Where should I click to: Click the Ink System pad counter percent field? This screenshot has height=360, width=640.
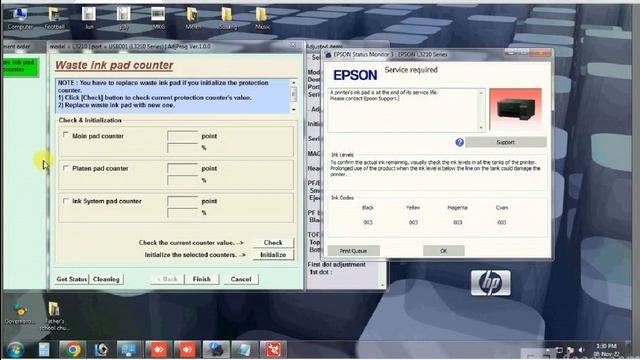click(x=182, y=213)
